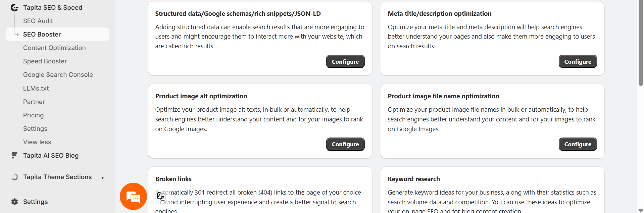
Task: Open the Pricing page
Action: (33, 115)
